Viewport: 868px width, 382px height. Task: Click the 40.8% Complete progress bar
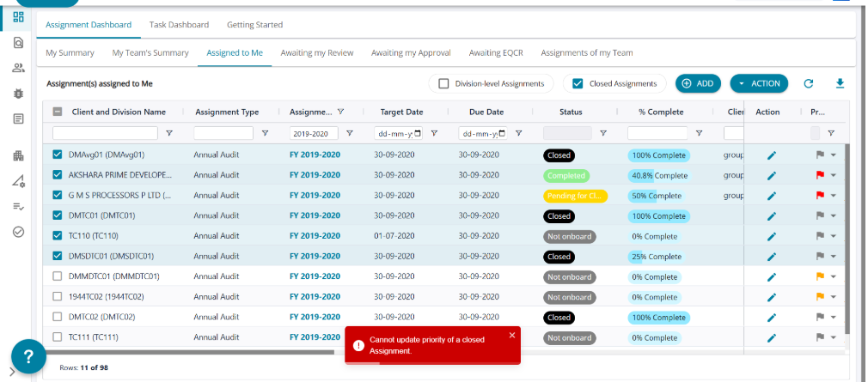(659, 175)
